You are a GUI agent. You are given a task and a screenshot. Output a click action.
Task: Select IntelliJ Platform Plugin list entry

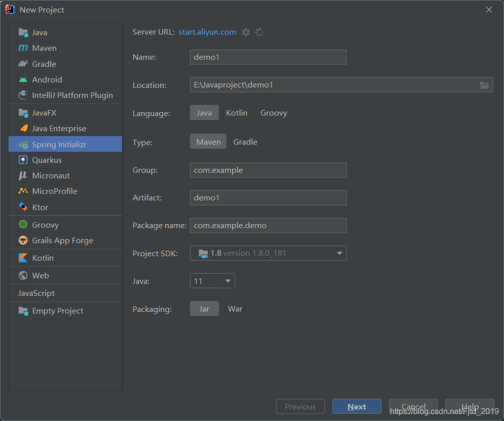pos(65,95)
